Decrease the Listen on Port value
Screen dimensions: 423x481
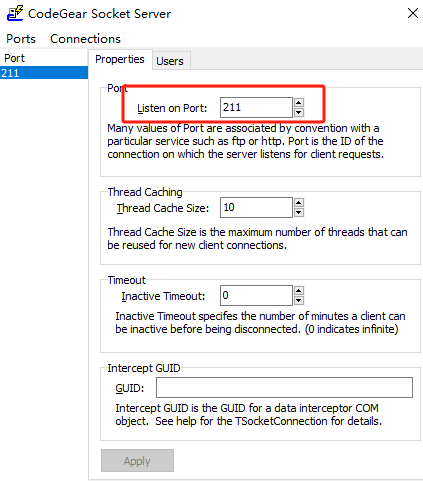(299, 112)
